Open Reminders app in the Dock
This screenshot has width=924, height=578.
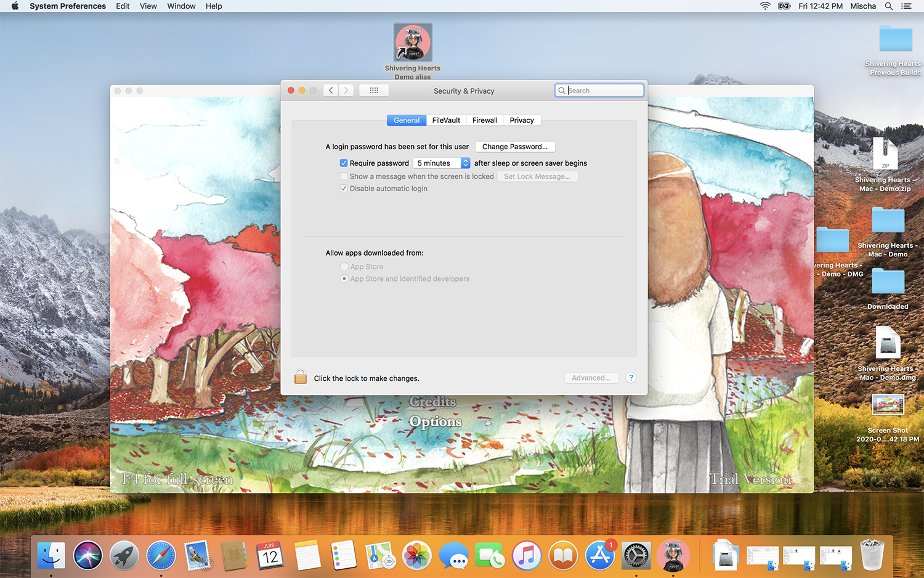pyautogui.click(x=344, y=556)
